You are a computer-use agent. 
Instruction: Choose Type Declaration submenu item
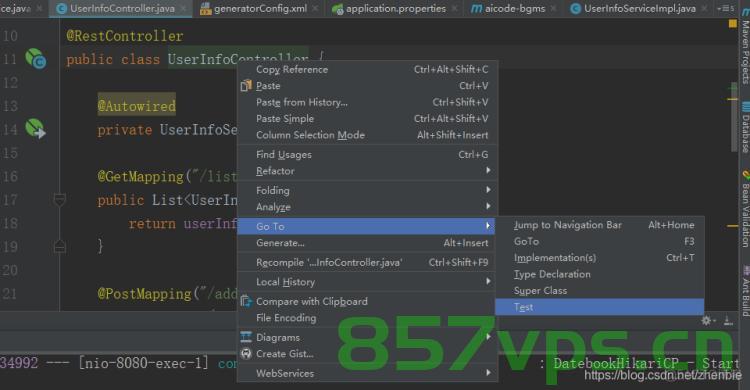(x=599, y=274)
